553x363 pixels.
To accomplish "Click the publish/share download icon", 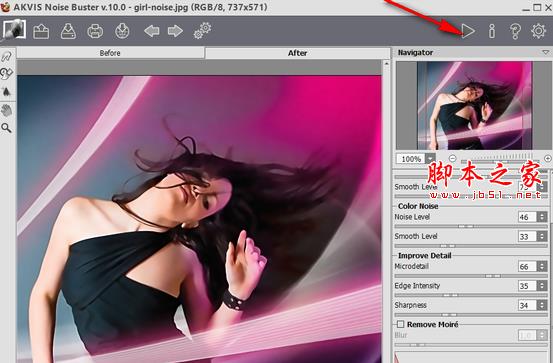I will point(122,31).
